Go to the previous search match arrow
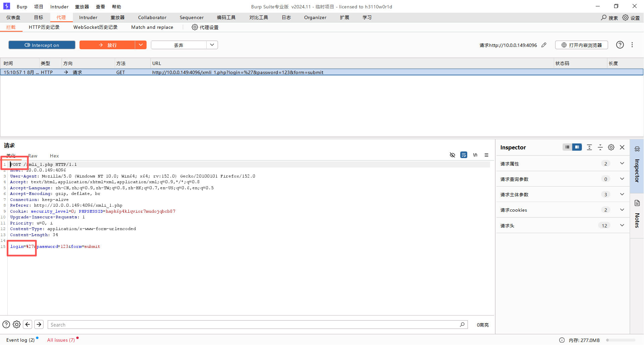This screenshot has height=345, width=644. [28, 325]
